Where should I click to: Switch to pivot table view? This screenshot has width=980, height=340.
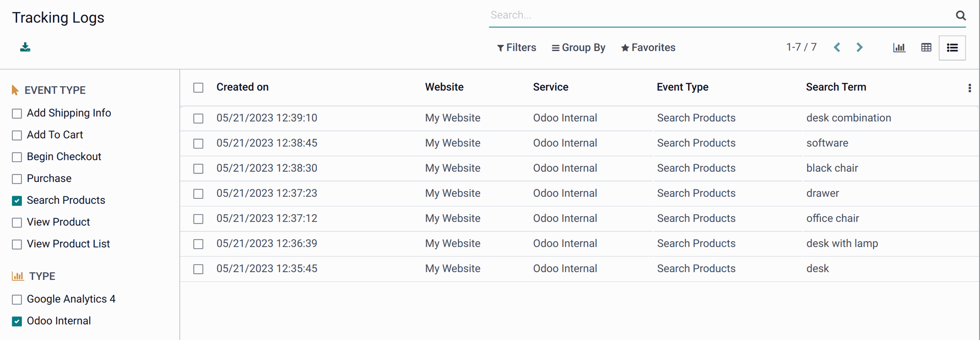(x=926, y=47)
